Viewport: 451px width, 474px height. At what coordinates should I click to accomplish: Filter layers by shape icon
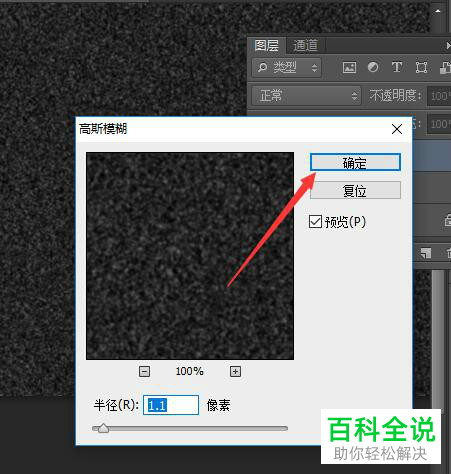coord(421,68)
